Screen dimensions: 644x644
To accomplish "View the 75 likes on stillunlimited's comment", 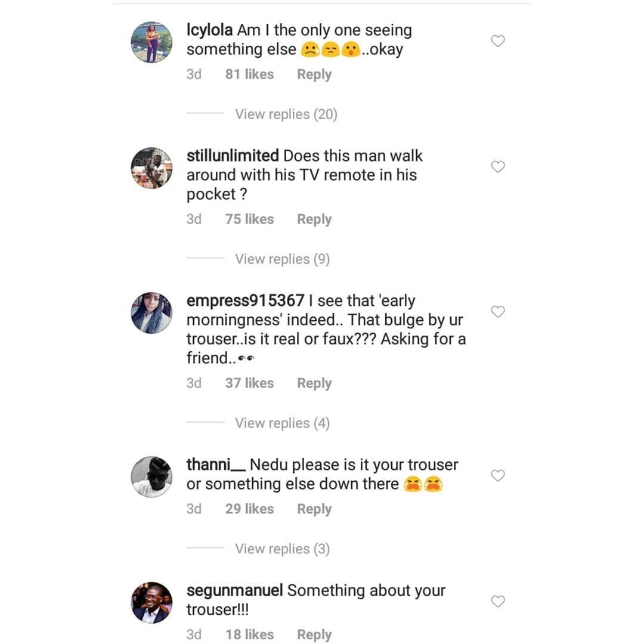I will [x=249, y=219].
